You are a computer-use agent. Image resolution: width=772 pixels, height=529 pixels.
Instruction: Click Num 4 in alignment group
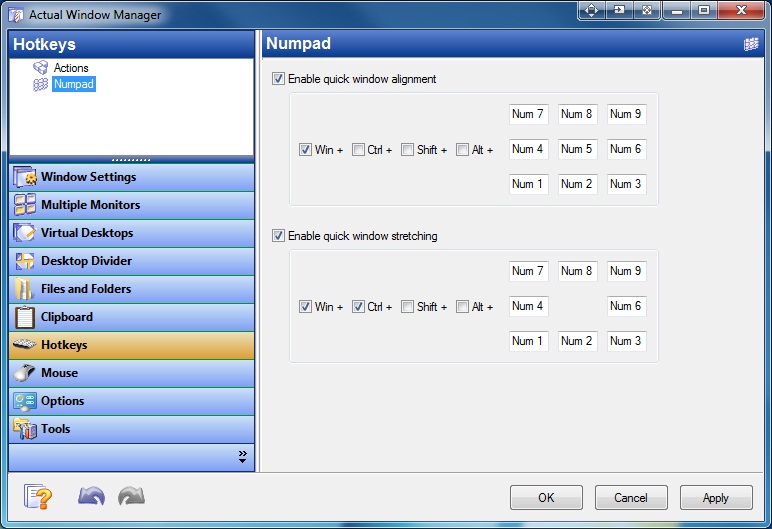click(528, 149)
